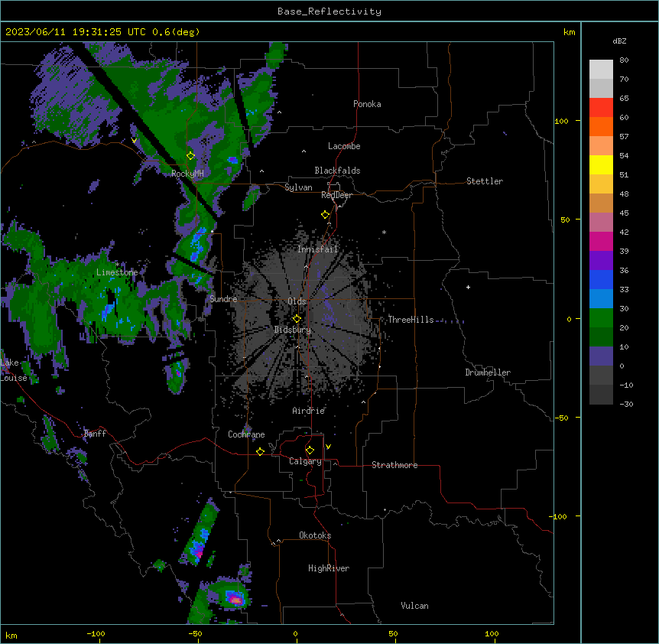Click the Didsbury town label
Screen dimensions: 659x644
(x=293, y=330)
